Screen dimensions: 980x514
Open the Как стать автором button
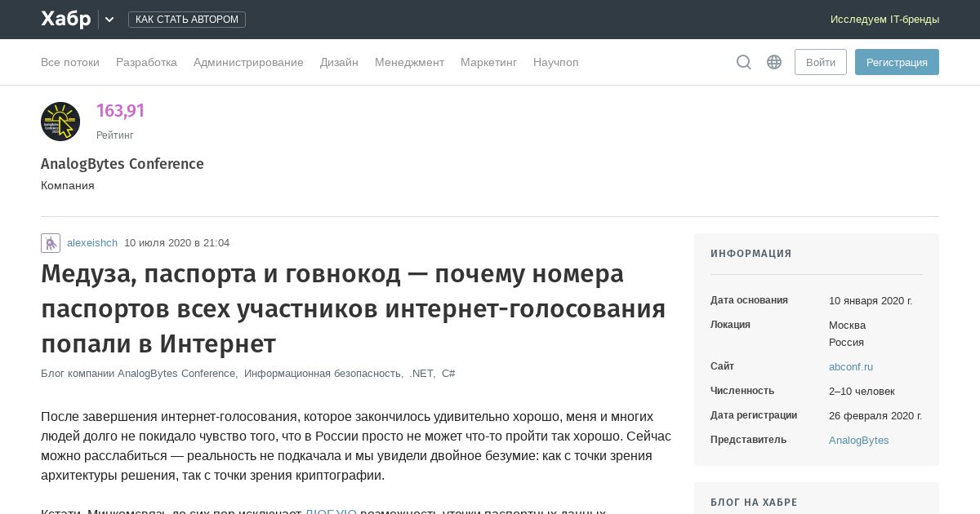point(187,20)
